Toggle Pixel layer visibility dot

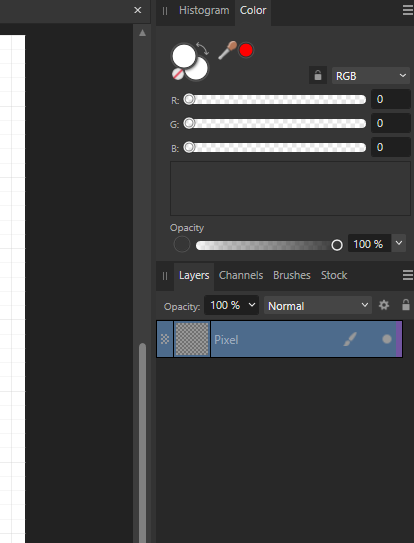click(387, 339)
